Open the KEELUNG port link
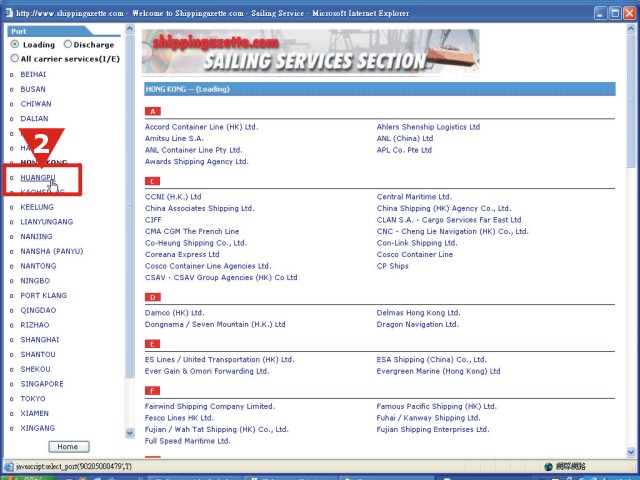 pyautogui.click(x=37, y=207)
